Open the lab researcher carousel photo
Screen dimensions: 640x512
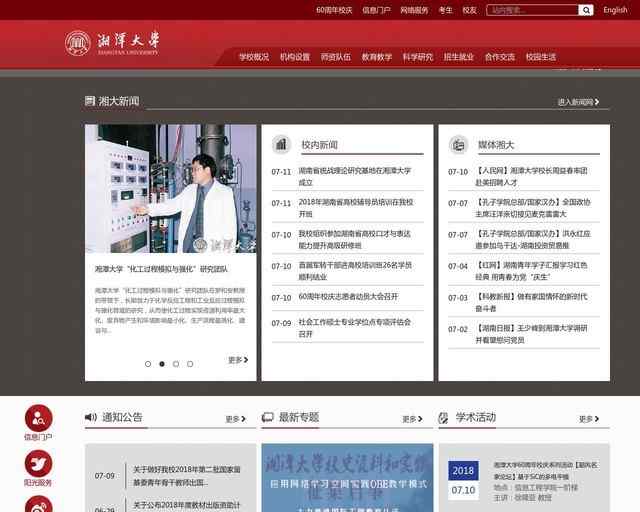point(171,189)
